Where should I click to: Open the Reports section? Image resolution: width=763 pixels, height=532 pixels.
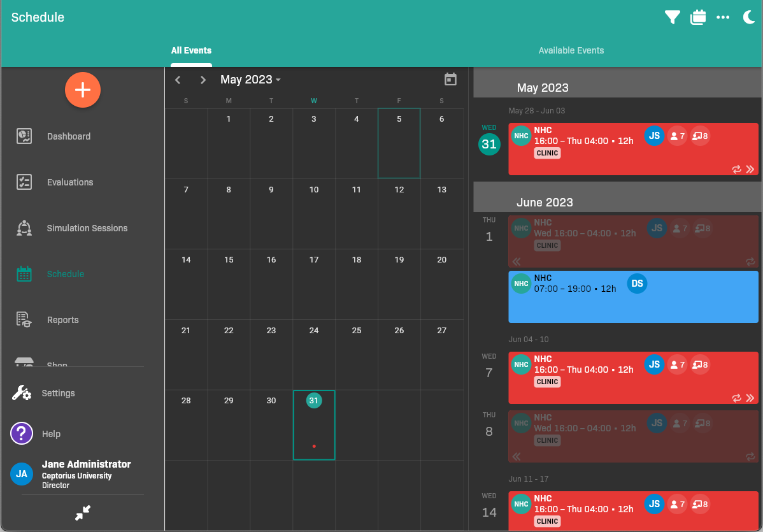pos(62,320)
